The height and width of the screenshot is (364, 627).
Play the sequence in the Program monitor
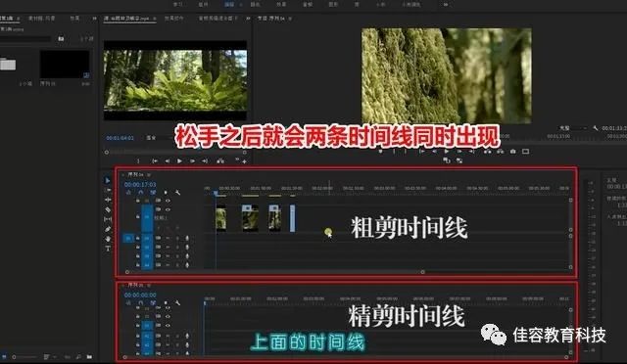coord(447,152)
